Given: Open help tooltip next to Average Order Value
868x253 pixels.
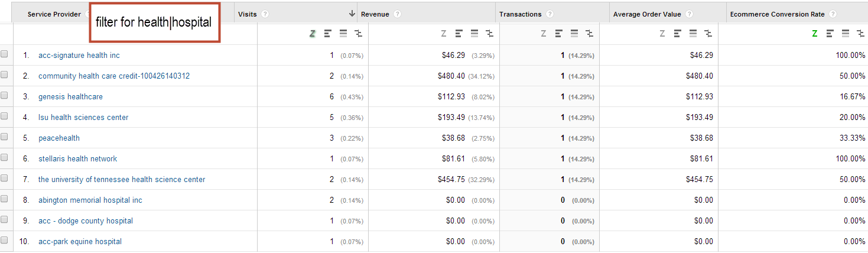Looking at the screenshot, I should coord(689,14).
